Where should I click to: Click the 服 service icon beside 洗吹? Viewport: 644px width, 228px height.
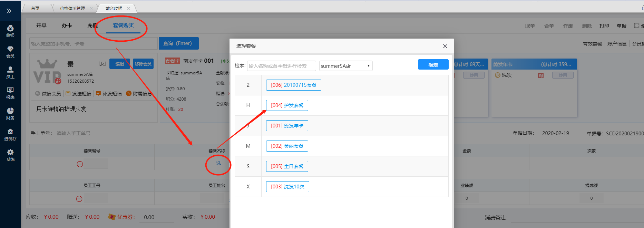(498, 75)
